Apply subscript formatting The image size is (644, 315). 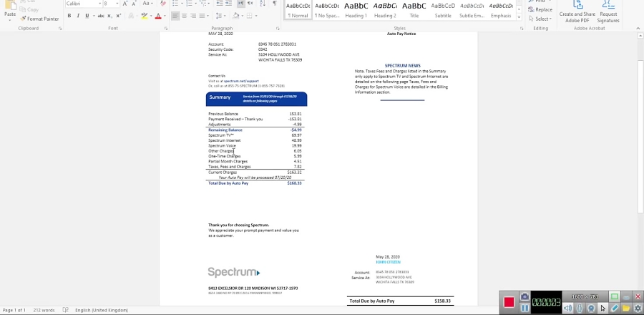[109, 16]
